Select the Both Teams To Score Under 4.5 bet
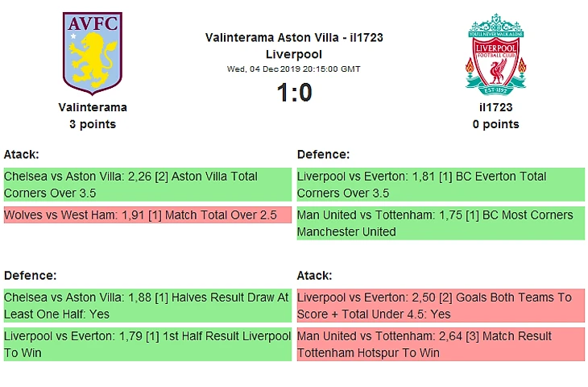The height and width of the screenshot is (387, 588). click(x=441, y=306)
